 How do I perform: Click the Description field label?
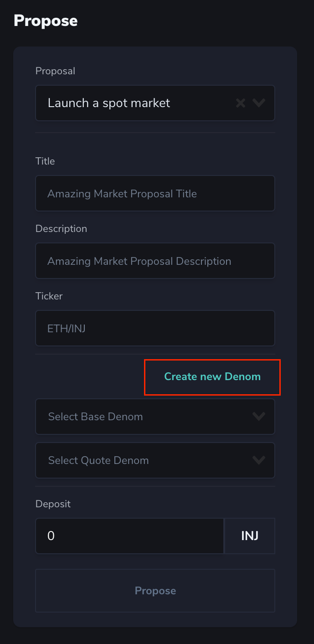(61, 229)
